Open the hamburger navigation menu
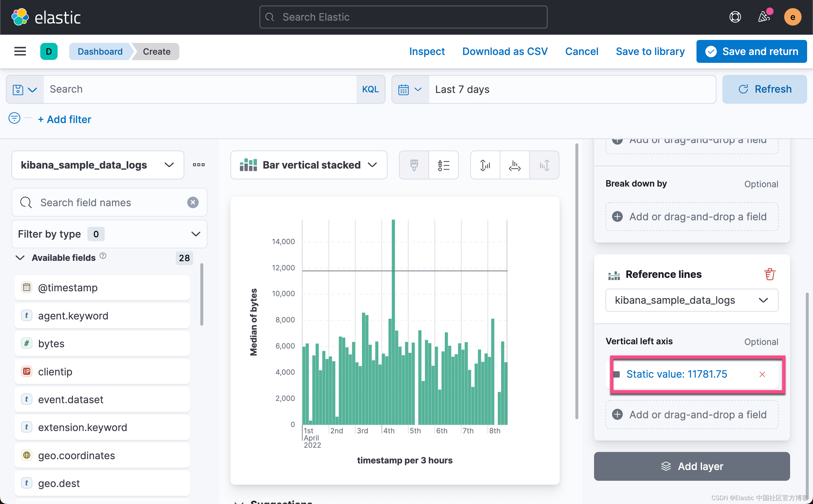Viewport: 813px width, 504px height. tap(20, 51)
